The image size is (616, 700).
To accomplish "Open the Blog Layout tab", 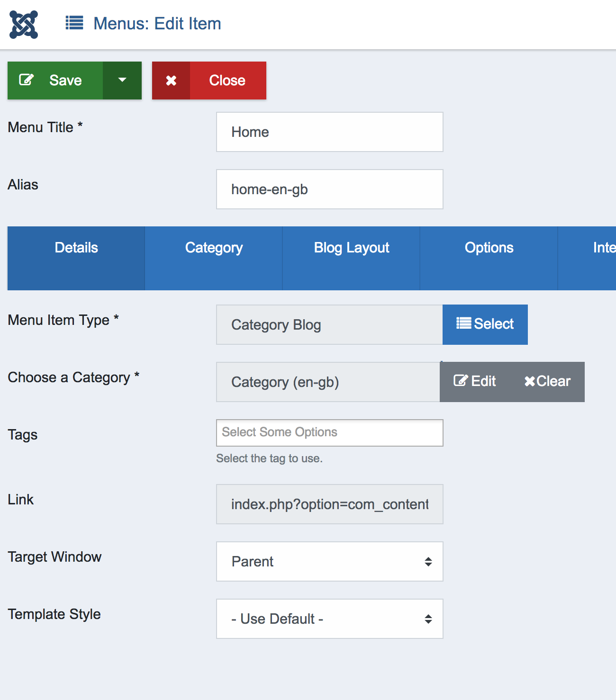I will [352, 258].
